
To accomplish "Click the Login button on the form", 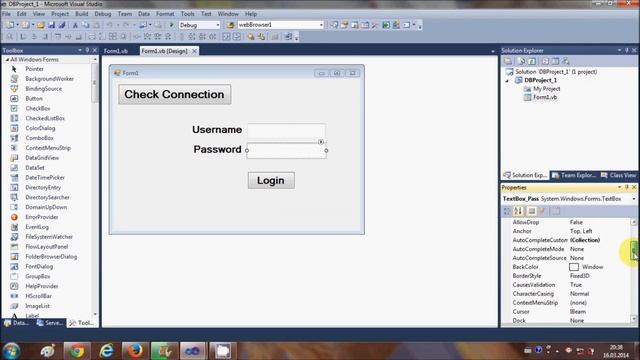I will coord(271,180).
